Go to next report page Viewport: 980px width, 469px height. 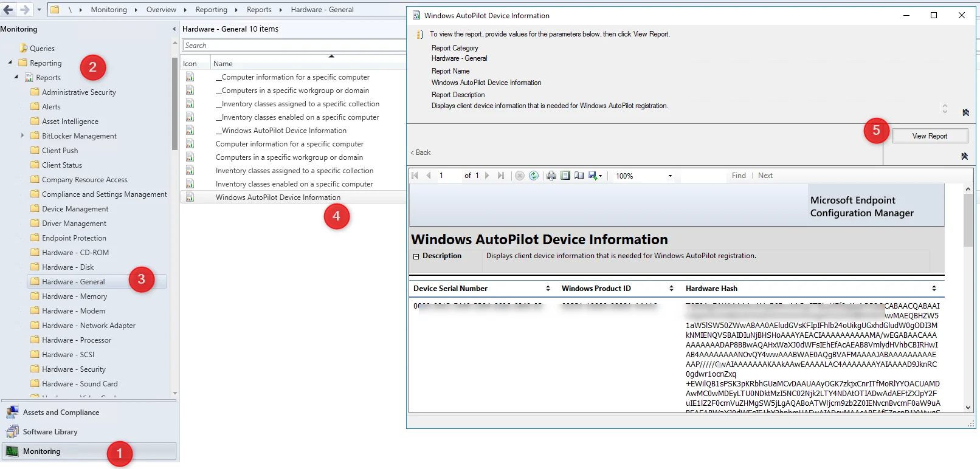click(487, 176)
